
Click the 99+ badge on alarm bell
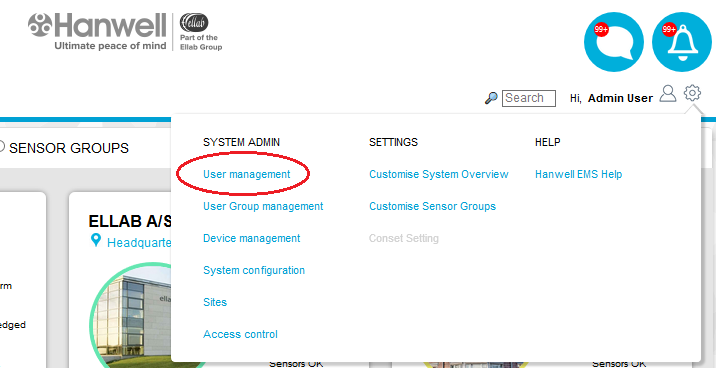(669, 30)
